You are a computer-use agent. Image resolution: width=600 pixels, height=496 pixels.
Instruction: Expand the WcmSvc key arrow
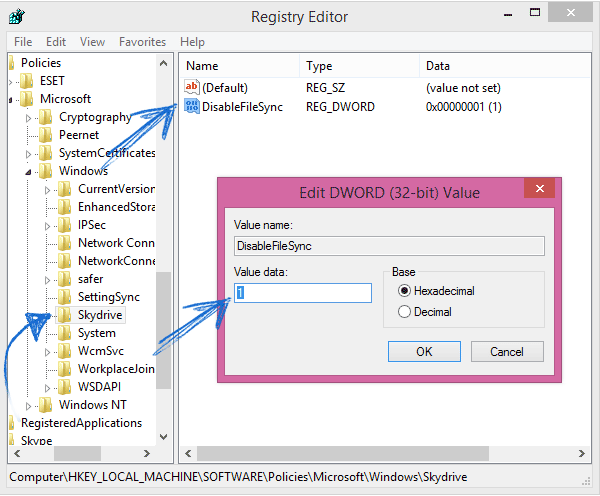click(x=49, y=351)
